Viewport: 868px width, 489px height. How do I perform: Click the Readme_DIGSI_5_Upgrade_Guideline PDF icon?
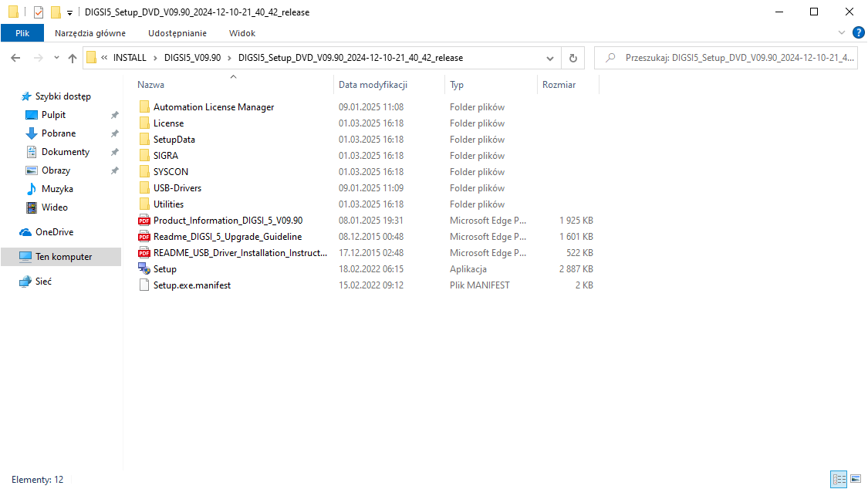point(144,236)
